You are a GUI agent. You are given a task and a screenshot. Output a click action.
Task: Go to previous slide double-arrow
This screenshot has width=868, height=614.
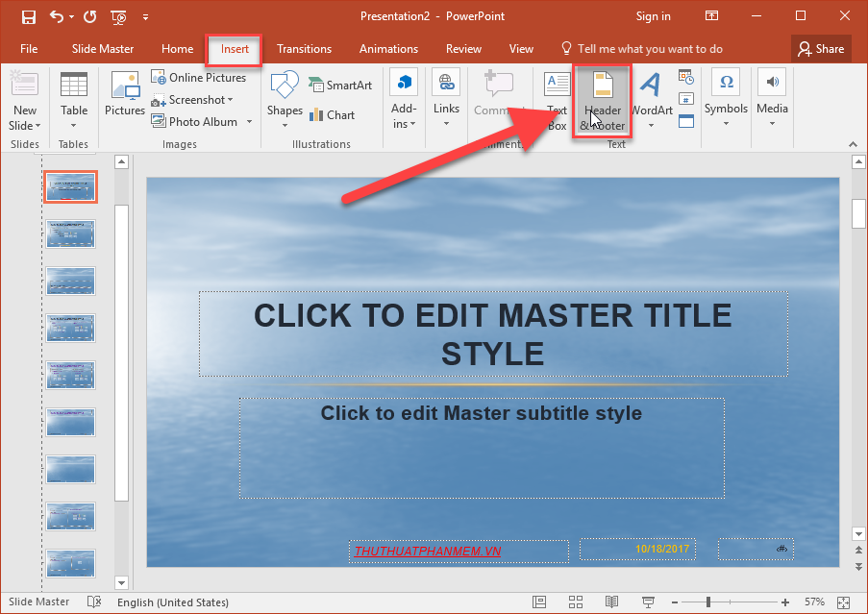(858, 550)
